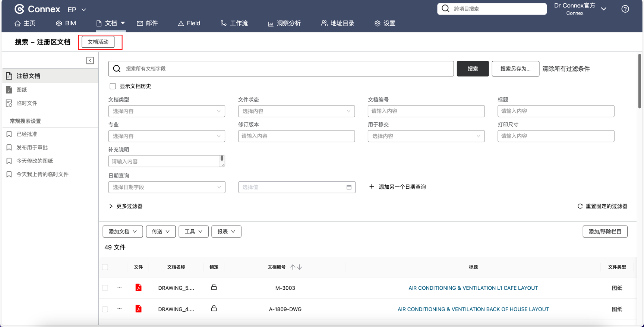Screen dimensions: 644x327
Task: Click the PDF icon for M-3003
Action: point(138,287)
